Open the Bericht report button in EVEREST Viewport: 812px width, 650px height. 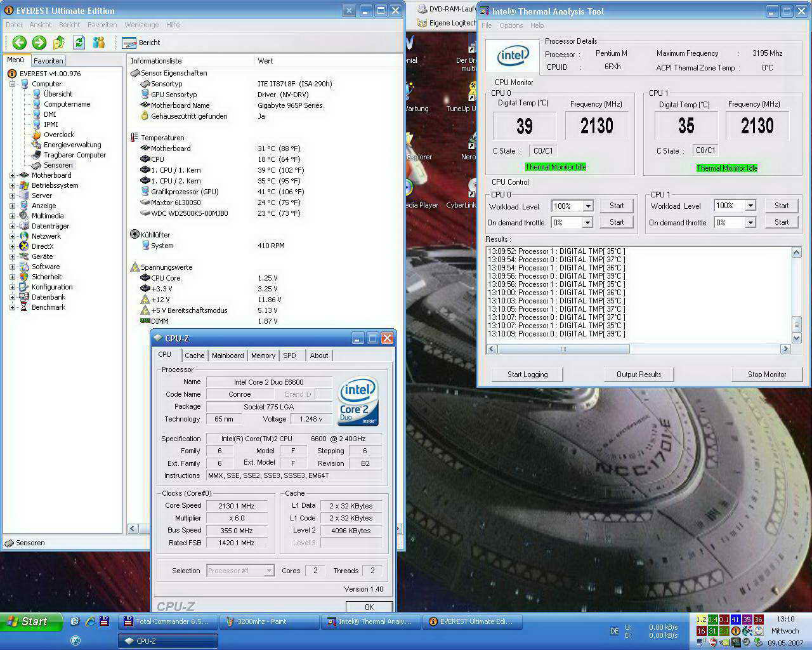141,43
